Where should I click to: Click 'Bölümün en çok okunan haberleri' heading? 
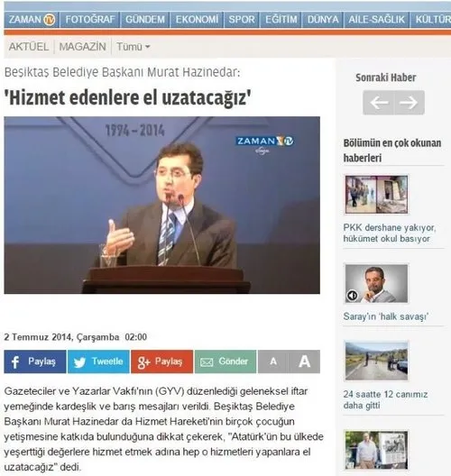pyautogui.click(x=392, y=151)
